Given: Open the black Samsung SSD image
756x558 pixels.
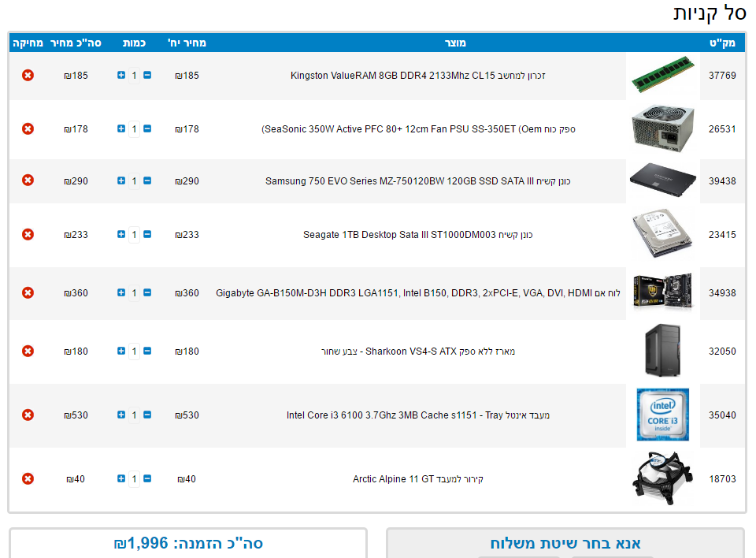Looking at the screenshot, I should (x=663, y=180).
